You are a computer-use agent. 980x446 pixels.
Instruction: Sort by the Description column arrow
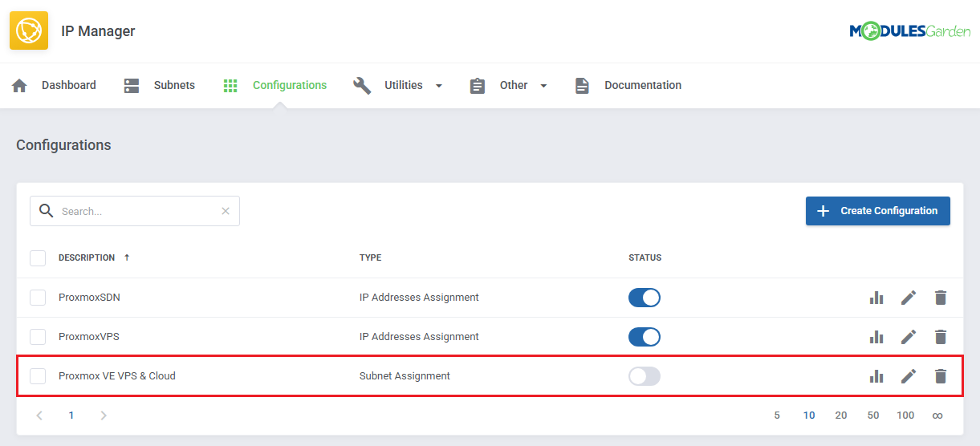coord(127,258)
